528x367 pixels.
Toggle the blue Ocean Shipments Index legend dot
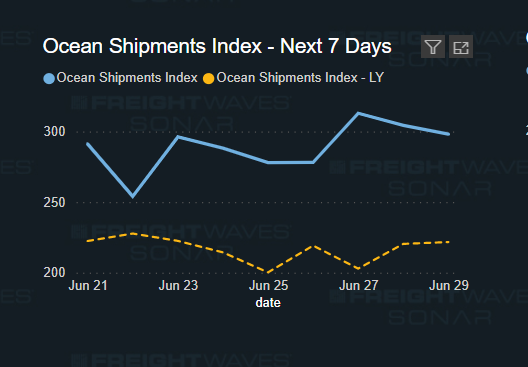[x=49, y=79]
